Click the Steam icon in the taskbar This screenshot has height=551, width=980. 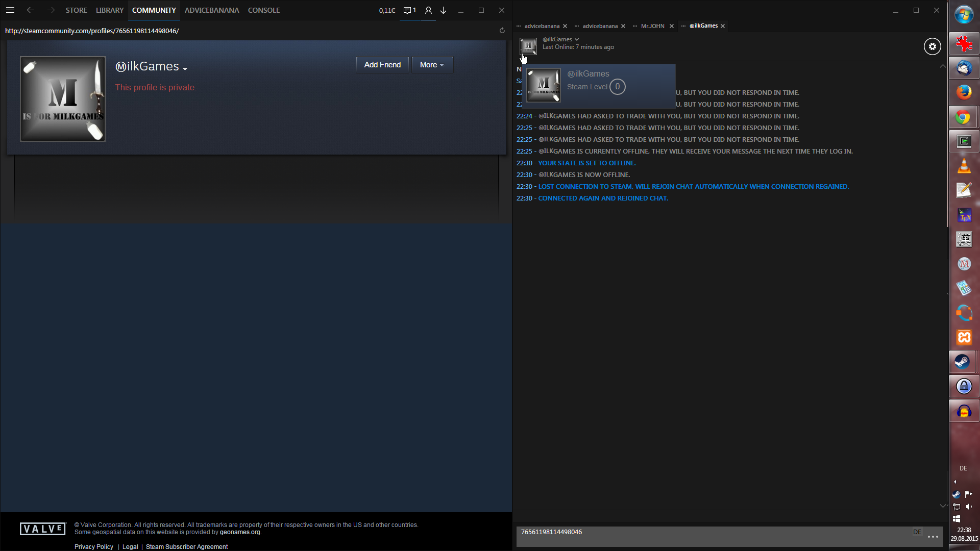point(963,362)
